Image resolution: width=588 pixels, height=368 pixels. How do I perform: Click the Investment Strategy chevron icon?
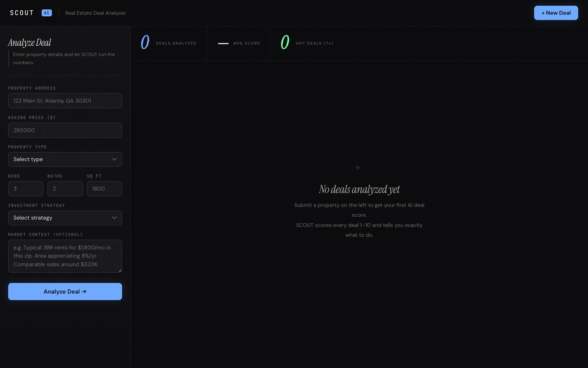click(x=114, y=218)
